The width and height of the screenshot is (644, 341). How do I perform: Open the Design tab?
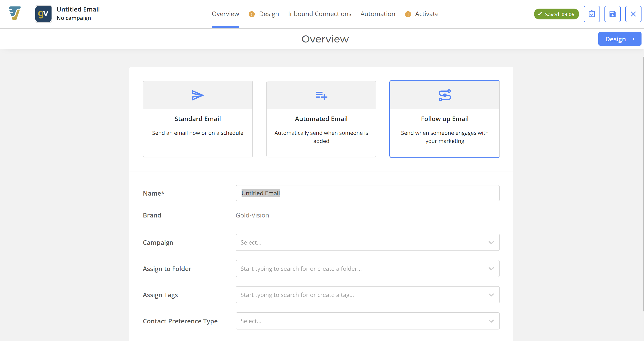point(269,14)
